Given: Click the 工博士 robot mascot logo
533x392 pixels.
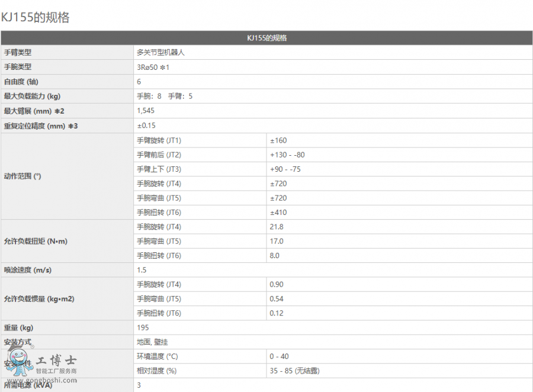Looking at the screenshot, I should click(19, 362).
